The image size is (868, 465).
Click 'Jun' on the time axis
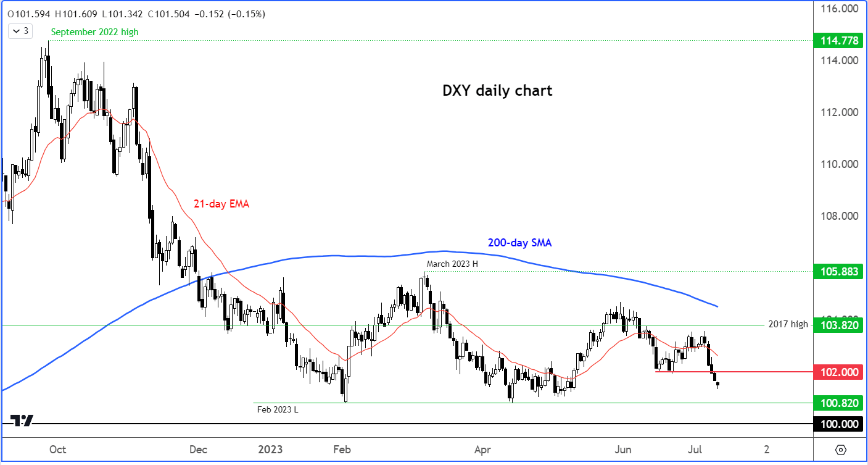pos(623,449)
